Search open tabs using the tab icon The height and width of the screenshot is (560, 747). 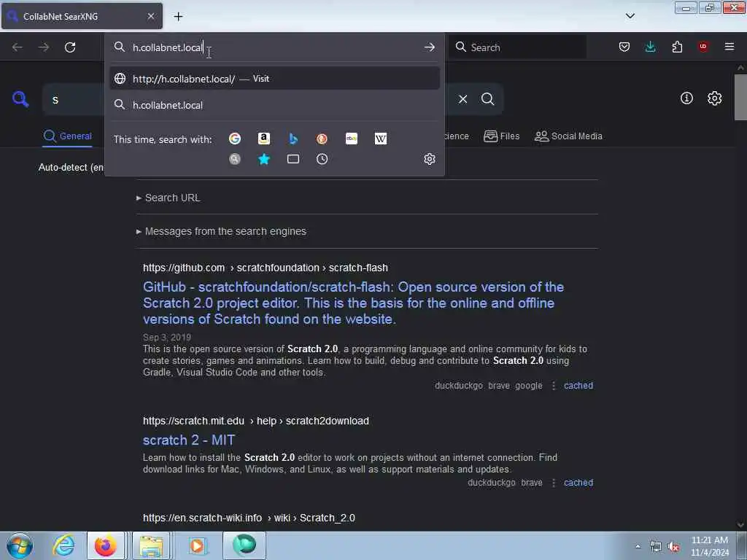[x=293, y=159]
